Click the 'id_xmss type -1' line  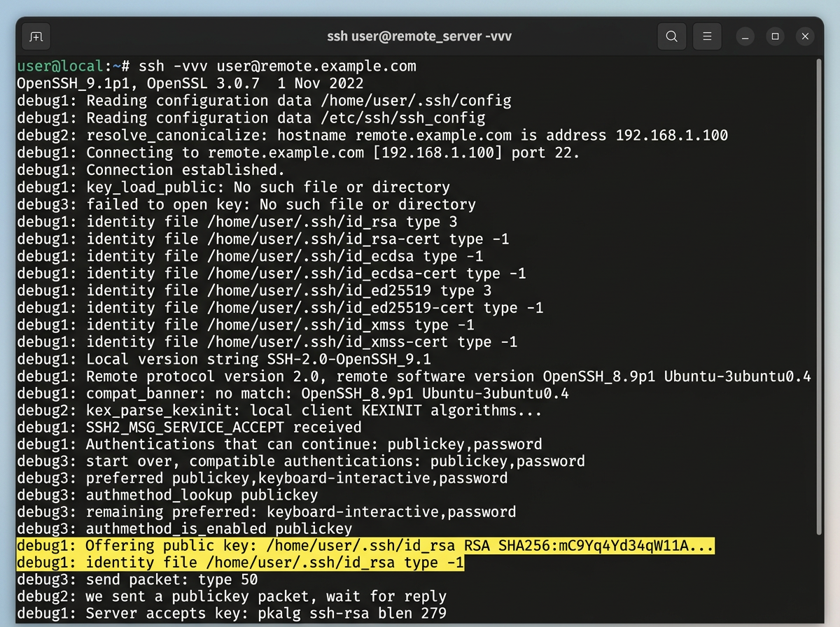(246, 324)
